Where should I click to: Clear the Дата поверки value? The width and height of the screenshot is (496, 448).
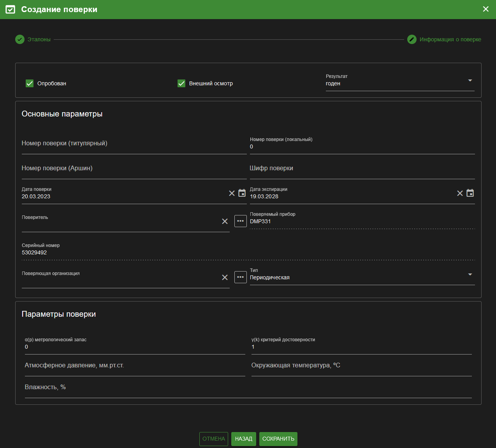click(232, 193)
